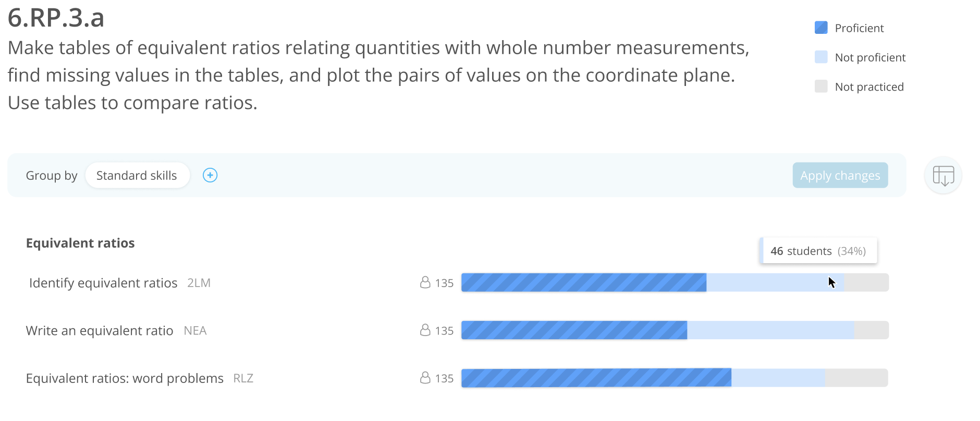Click proficient segment of Identify equivalent ratios bar

click(x=584, y=282)
